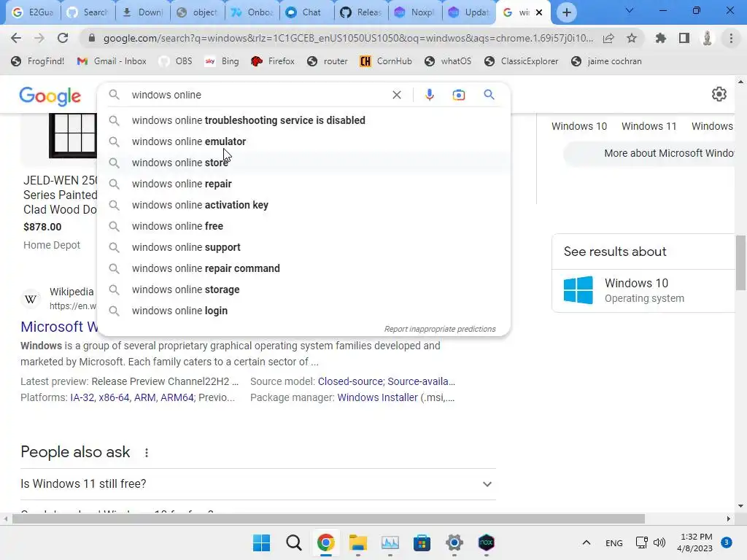Switch to the Onbo tab
The image size is (747, 560).
(x=252, y=12)
